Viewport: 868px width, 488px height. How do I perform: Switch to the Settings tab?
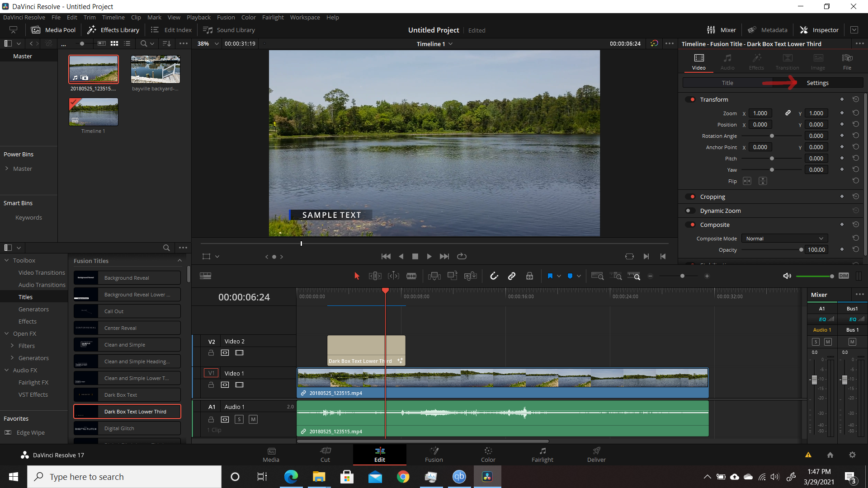pos(817,83)
